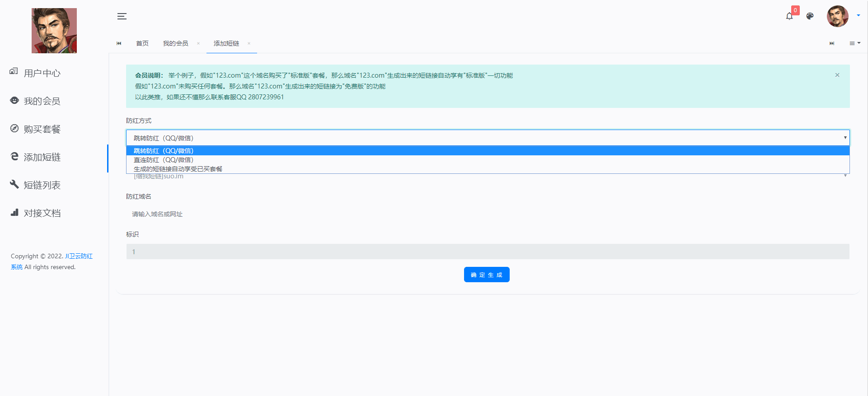Close the 我的会员 tab
This screenshot has height=396, width=868.
pyautogui.click(x=198, y=43)
